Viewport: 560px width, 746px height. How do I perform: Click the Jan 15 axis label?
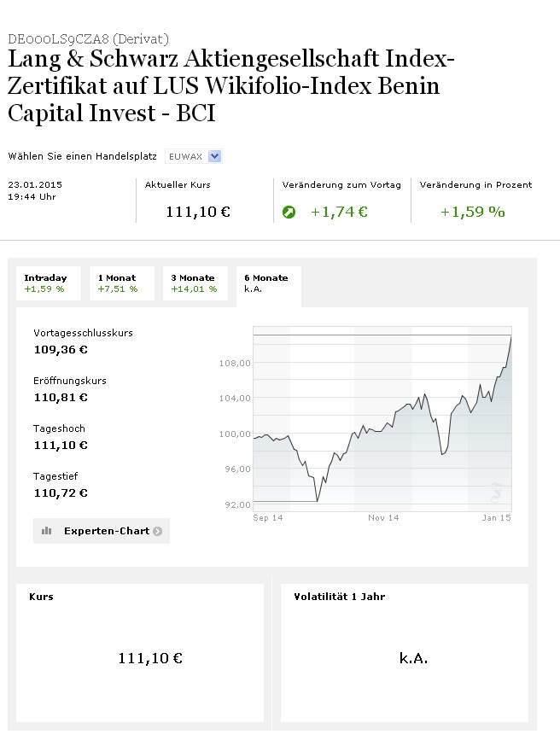coord(496,518)
